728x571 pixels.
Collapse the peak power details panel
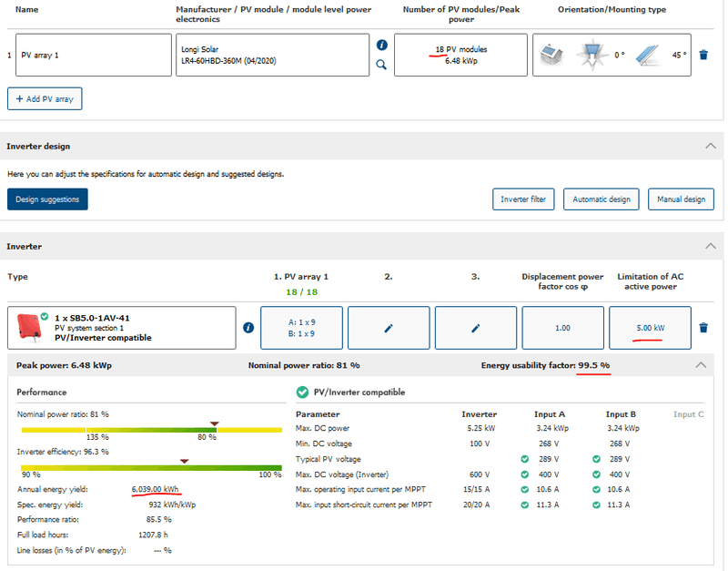(x=700, y=364)
